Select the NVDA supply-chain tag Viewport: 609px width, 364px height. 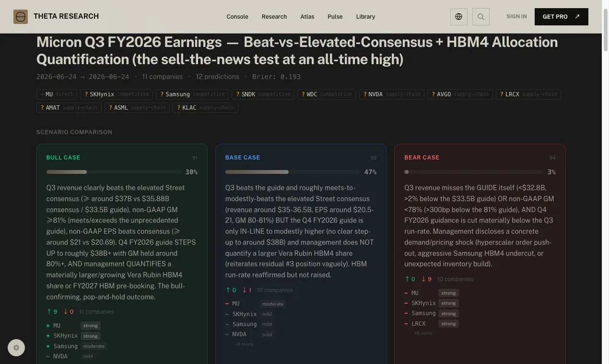coord(392,94)
